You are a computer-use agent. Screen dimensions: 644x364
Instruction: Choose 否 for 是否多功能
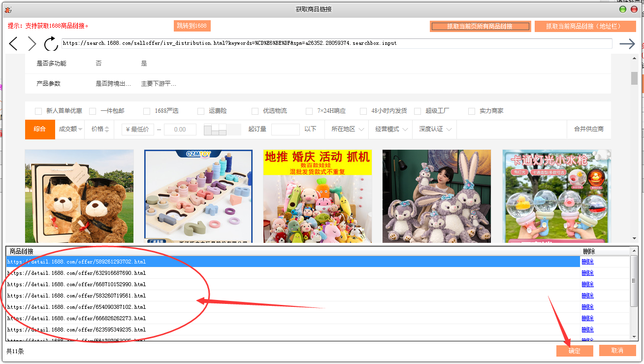tap(98, 64)
